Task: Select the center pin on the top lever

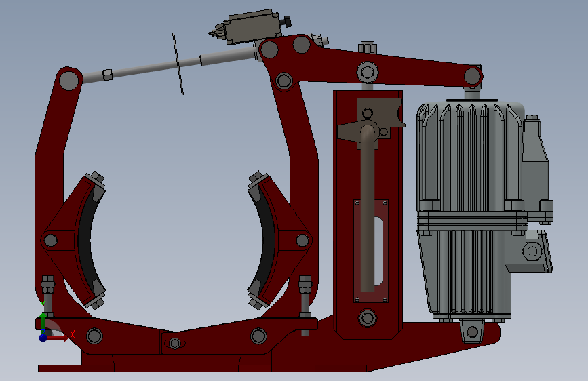Action: [368, 72]
